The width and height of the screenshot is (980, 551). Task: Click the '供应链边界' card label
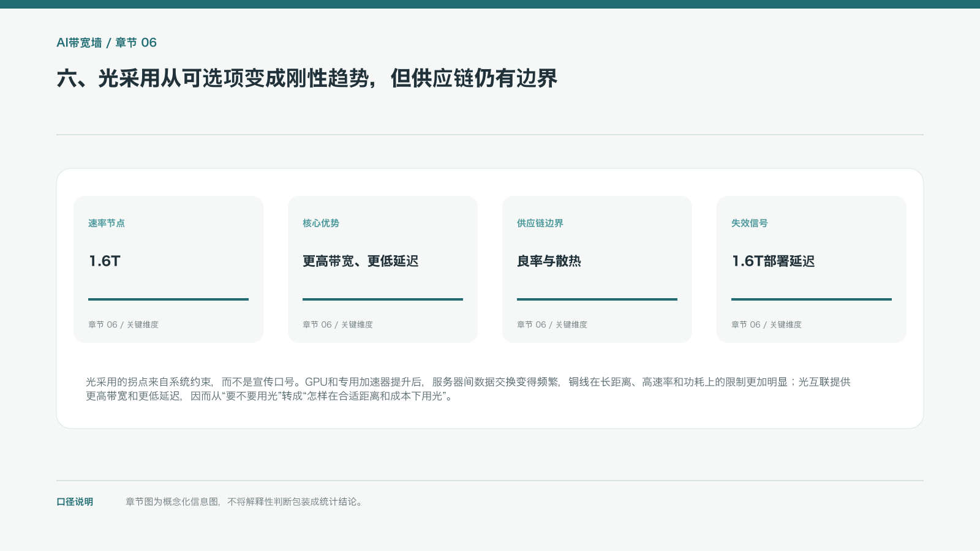click(540, 223)
